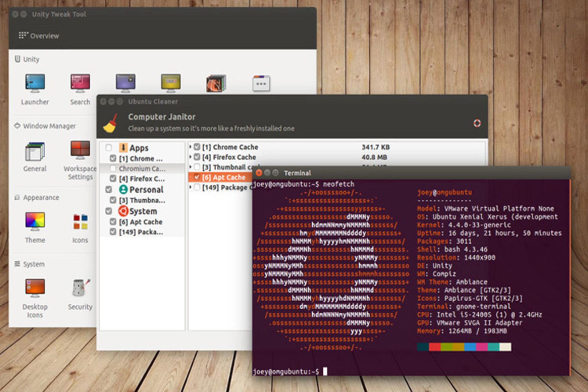Screen dimensions: 588x392
Task: Uncheck [1] Chrome in left list
Action: [x=113, y=158]
